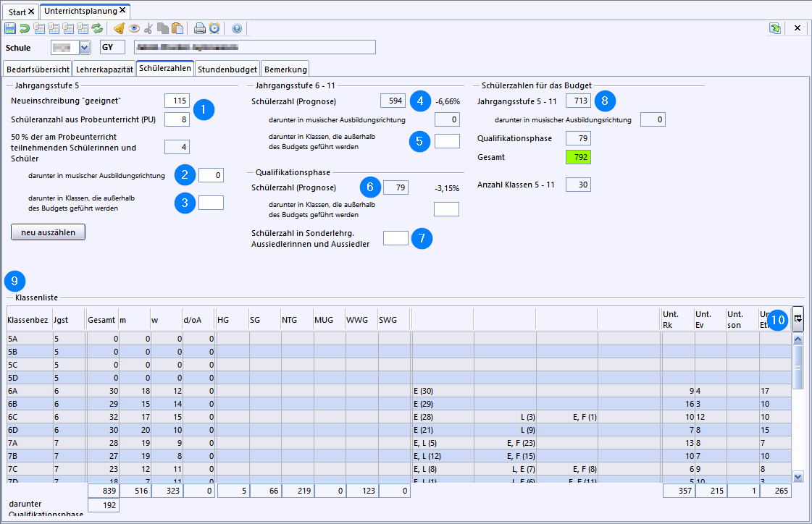Image resolution: width=812 pixels, height=524 pixels.
Task: Open help with the blue question mark icon
Action: coord(237,28)
